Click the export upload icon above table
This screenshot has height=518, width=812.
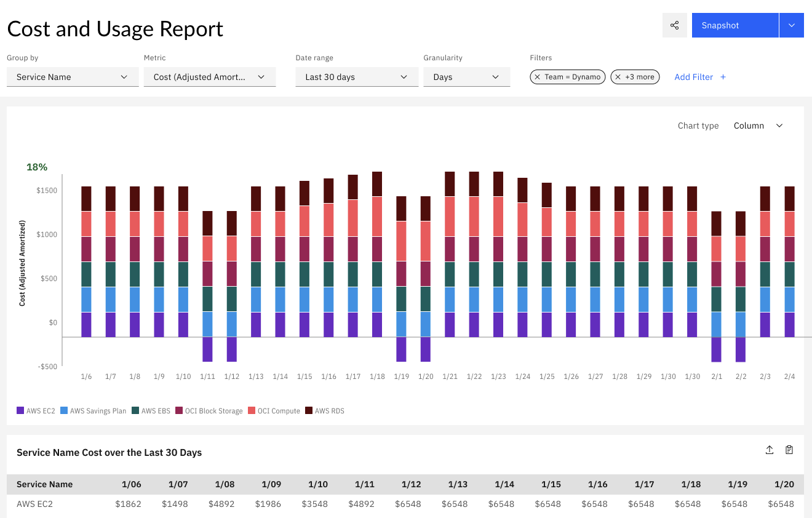[x=770, y=450]
